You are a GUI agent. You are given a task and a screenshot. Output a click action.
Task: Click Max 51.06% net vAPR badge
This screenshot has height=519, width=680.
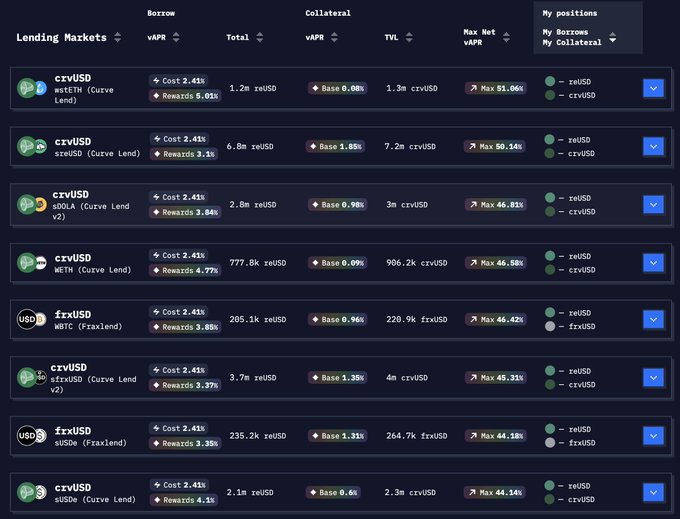pyautogui.click(x=496, y=88)
